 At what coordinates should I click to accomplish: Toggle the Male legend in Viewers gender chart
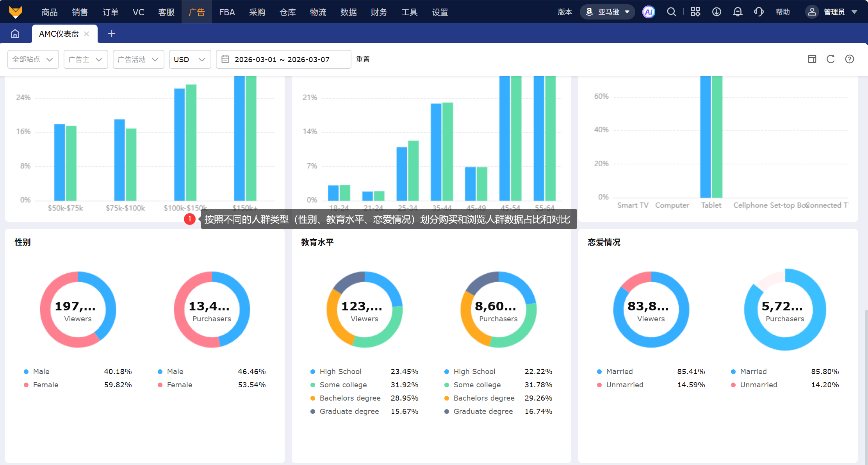[x=41, y=372]
